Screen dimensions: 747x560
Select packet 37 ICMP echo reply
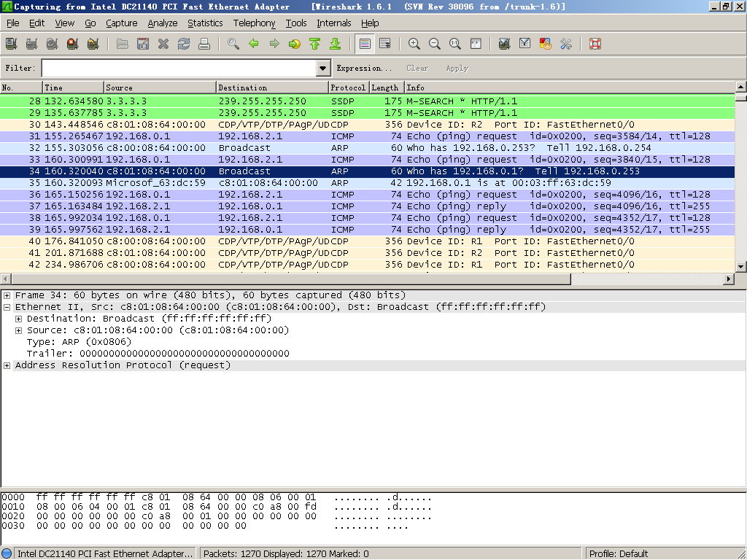(368, 206)
